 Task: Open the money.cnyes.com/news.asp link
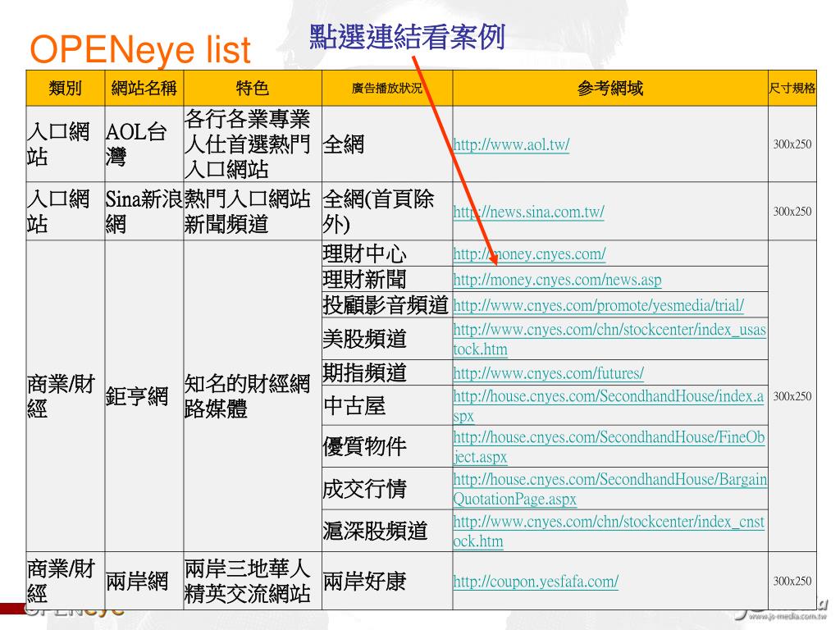coord(557,280)
